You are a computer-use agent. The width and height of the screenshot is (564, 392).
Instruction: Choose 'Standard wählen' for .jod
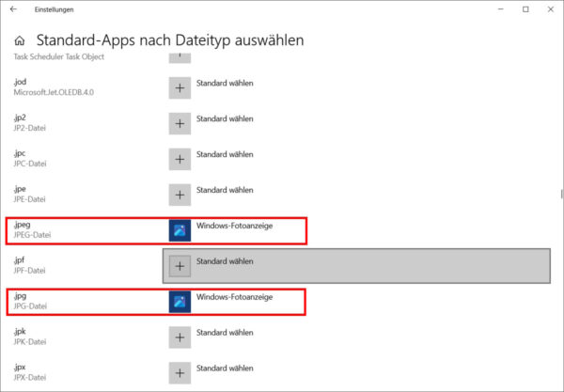[225, 83]
